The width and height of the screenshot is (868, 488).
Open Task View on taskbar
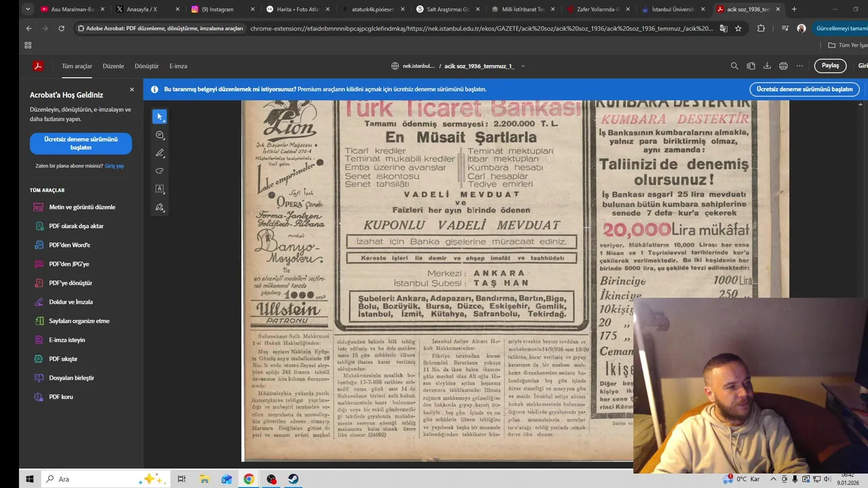[181, 479]
